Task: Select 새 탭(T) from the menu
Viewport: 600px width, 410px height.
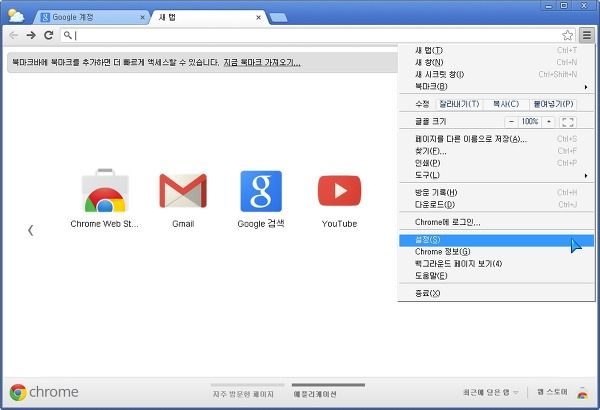Action: [496, 51]
